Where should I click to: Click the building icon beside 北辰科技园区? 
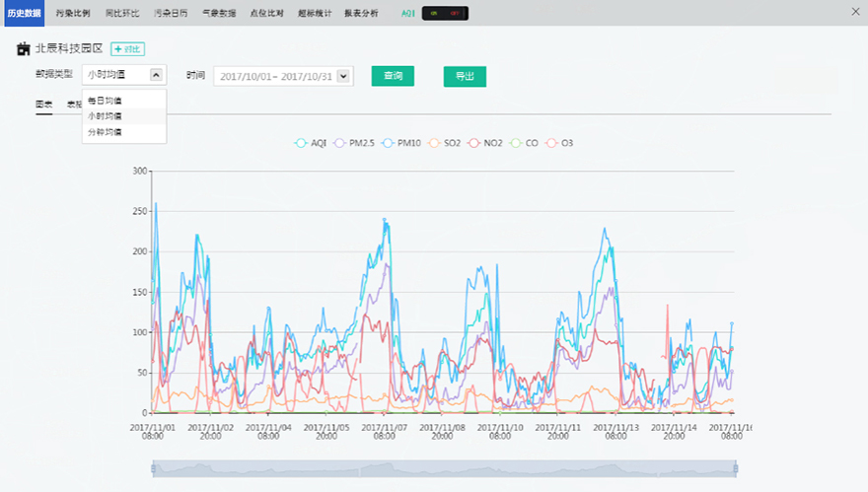click(24, 48)
